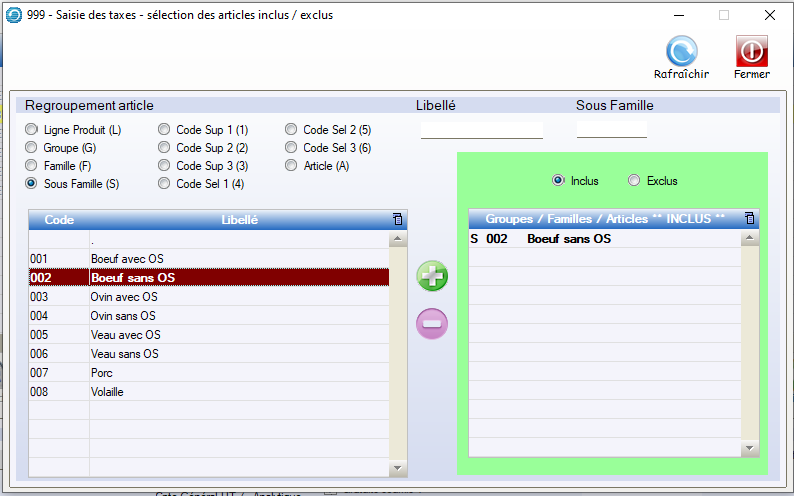
Task: Click down arrow of INCLUS list scrollbar
Action: [x=750, y=449]
